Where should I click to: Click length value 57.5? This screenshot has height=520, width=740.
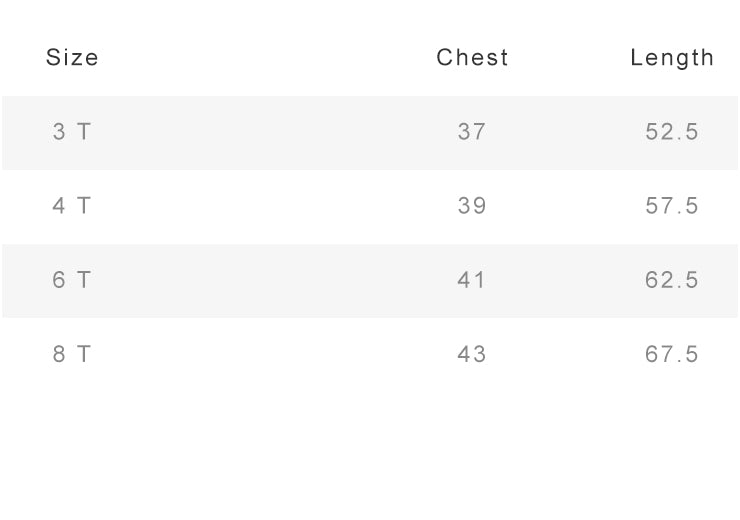[672, 206]
